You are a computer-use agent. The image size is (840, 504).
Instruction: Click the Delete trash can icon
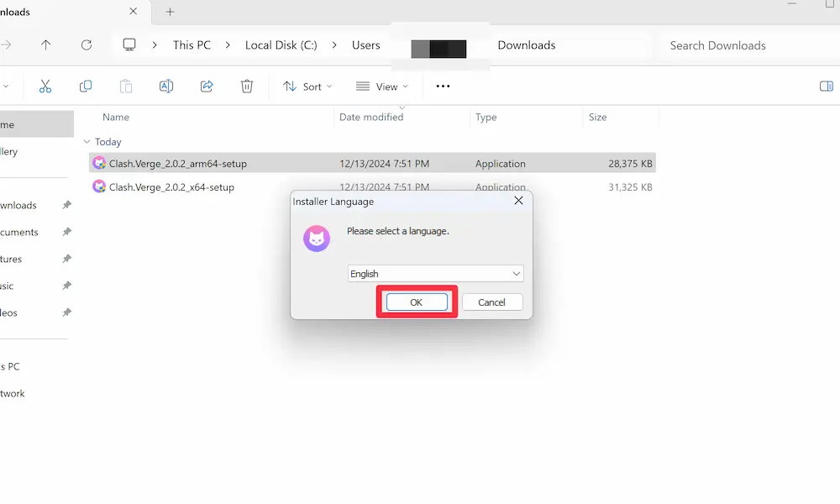pos(247,87)
